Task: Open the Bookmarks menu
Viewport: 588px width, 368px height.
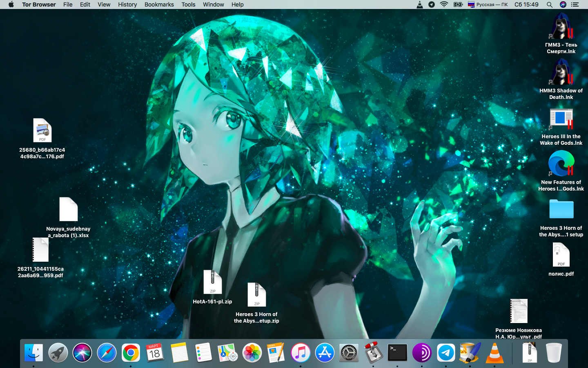Action: click(x=159, y=4)
